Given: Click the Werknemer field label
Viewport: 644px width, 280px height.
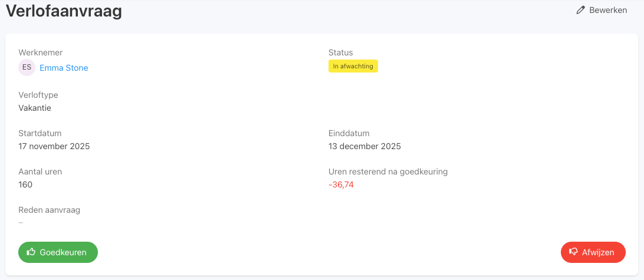Looking at the screenshot, I should tap(41, 52).
